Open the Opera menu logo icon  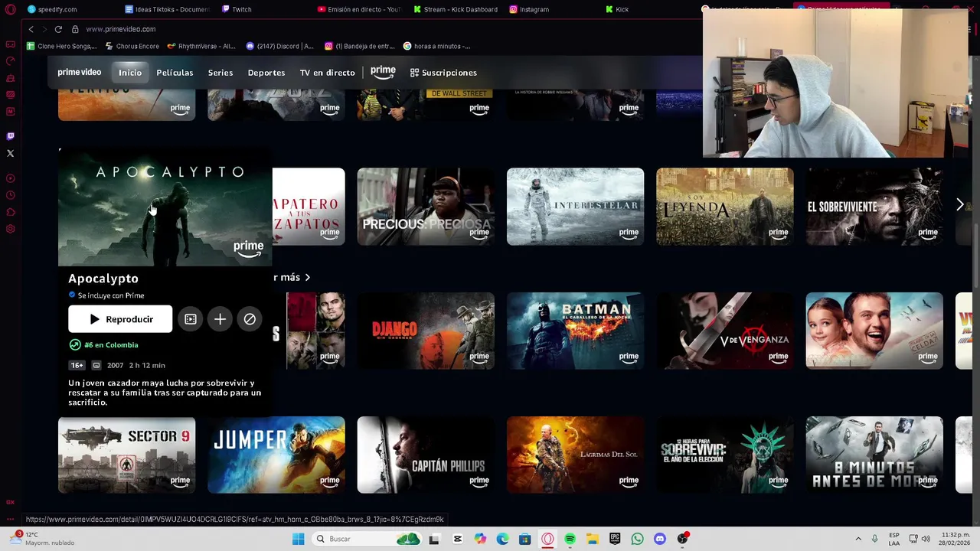tap(11, 9)
